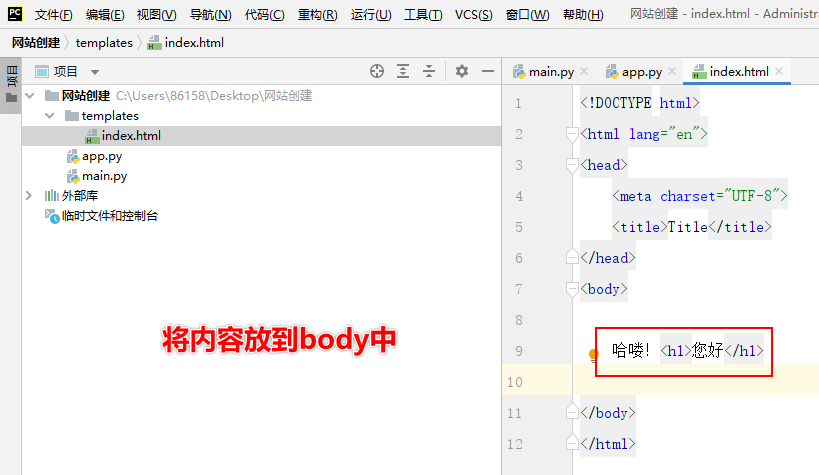
Task: Click the collapse all icon in project toolbar
Action: (429, 71)
